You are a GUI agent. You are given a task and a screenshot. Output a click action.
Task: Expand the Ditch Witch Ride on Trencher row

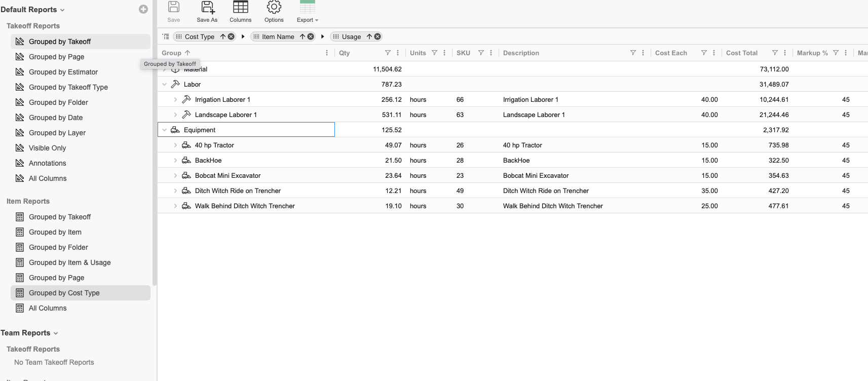pos(175,190)
